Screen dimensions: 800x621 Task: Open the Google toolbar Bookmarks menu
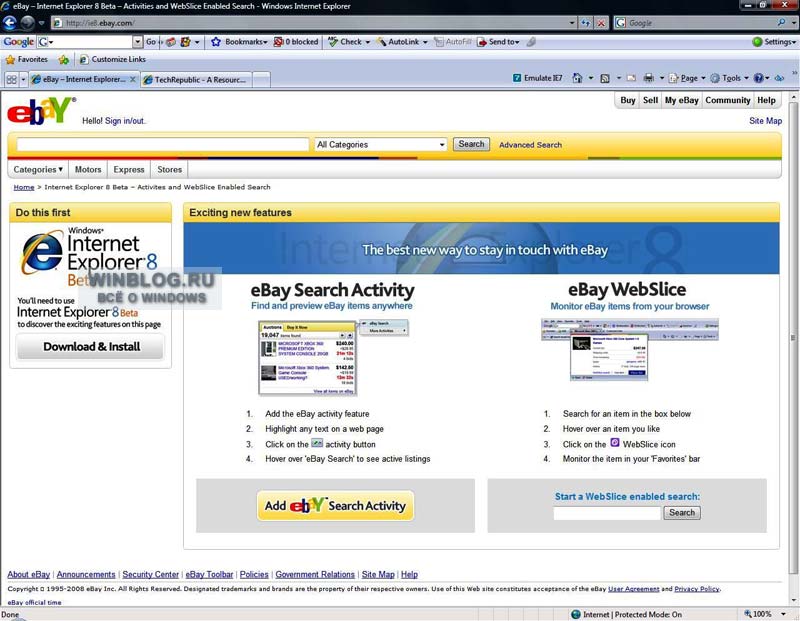[239, 42]
